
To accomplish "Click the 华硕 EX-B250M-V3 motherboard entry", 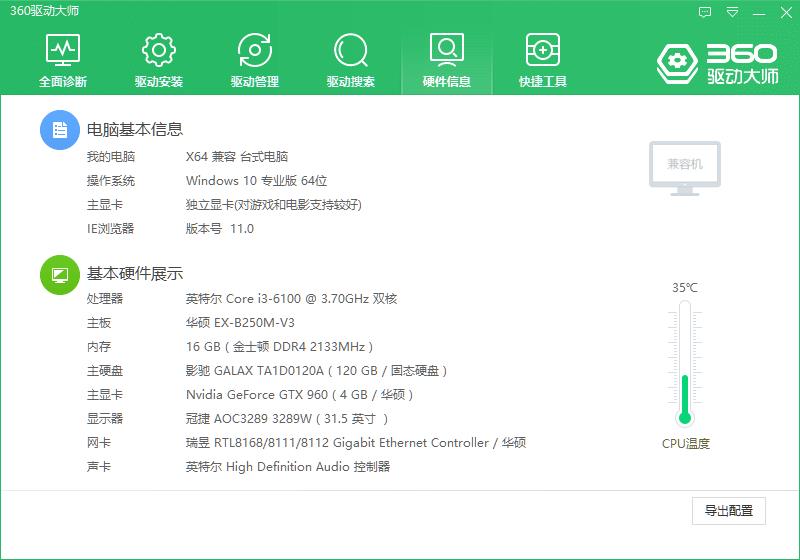I will click(240, 322).
